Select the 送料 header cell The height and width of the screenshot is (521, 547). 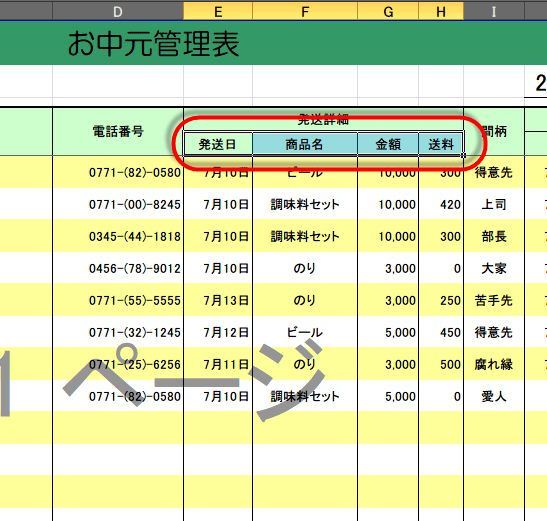pyautogui.click(x=441, y=144)
